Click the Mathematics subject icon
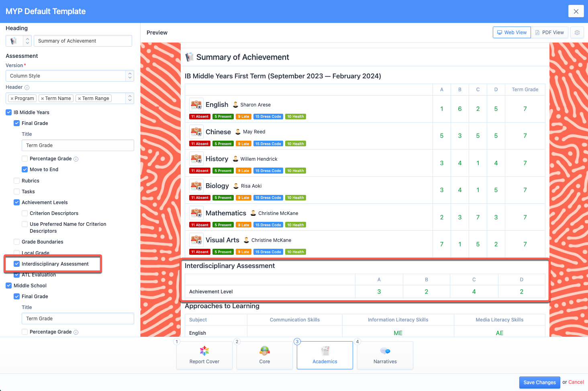588x391 pixels. [196, 213]
